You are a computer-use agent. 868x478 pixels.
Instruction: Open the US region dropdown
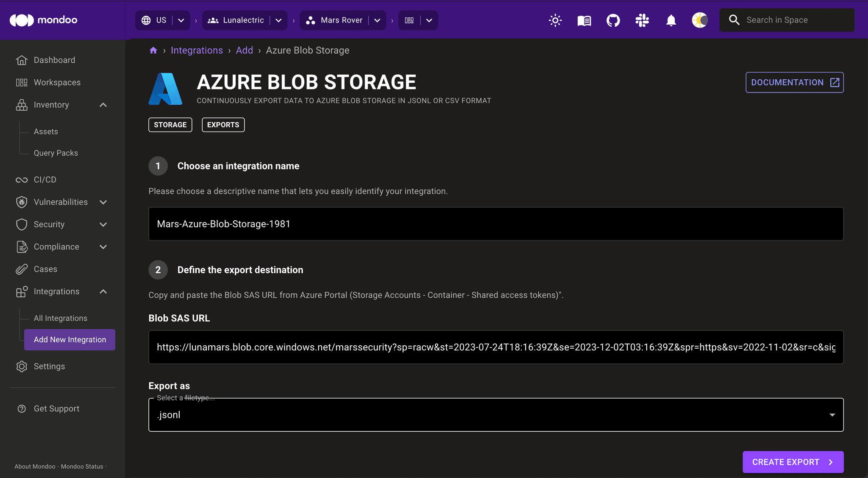(181, 20)
